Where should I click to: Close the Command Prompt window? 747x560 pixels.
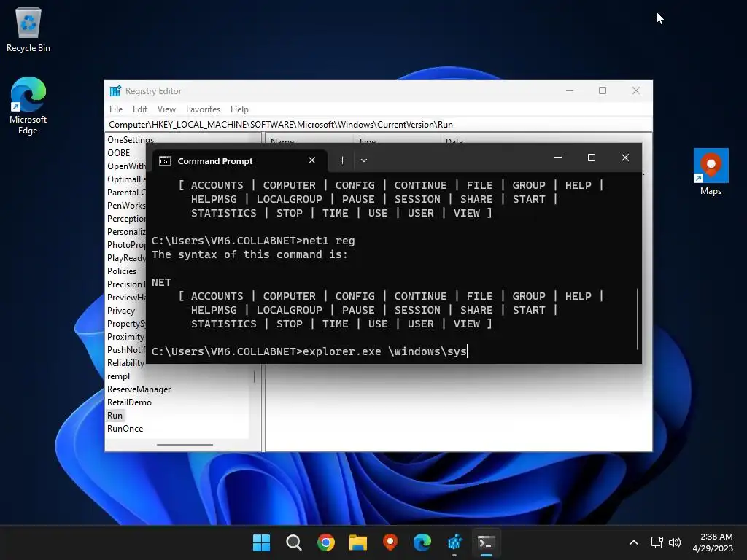[x=625, y=157]
